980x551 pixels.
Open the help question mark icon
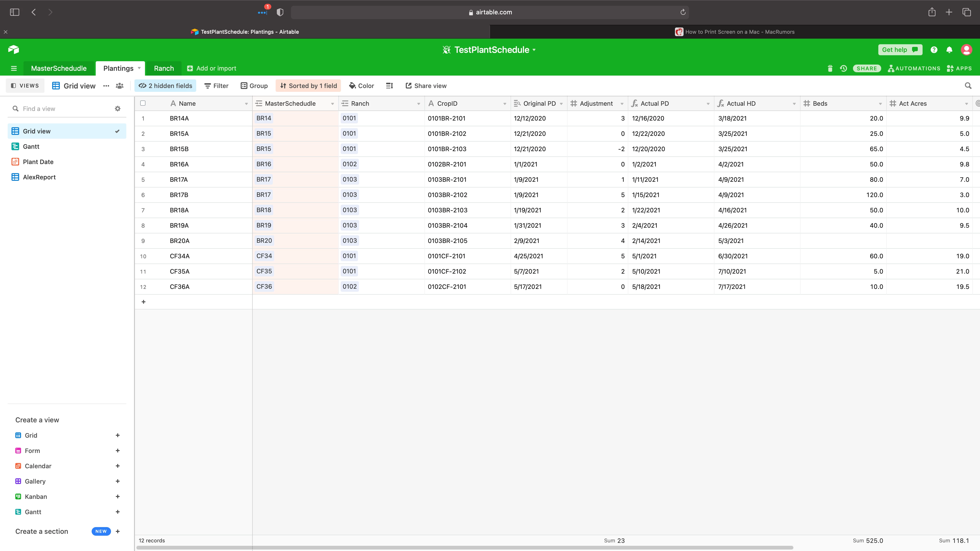pyautogui.click(x=934, y=50)
